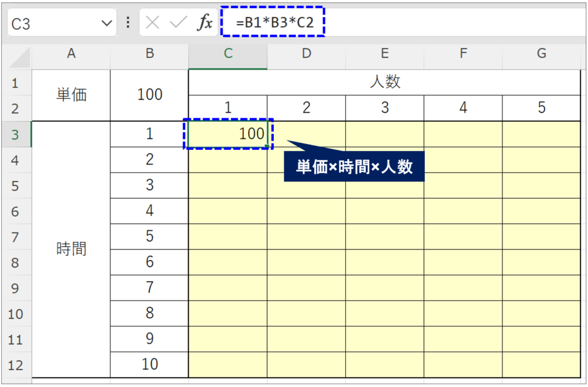This screenshot has height=387, width=588.
Task: Select row 5 header
Action: pos(16,185)
